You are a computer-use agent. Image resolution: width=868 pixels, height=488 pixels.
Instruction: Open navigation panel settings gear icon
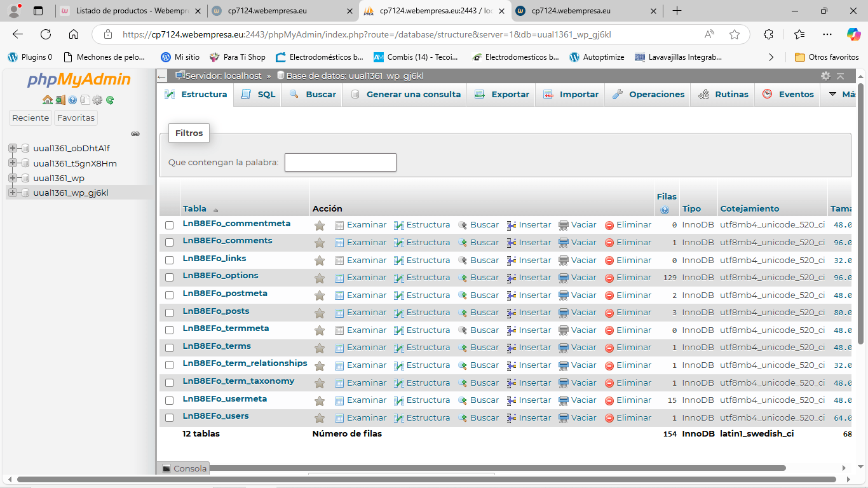pos(97,100)
